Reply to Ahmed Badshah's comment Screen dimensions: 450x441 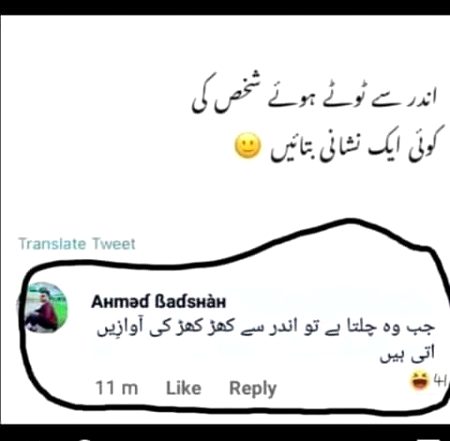253,389
